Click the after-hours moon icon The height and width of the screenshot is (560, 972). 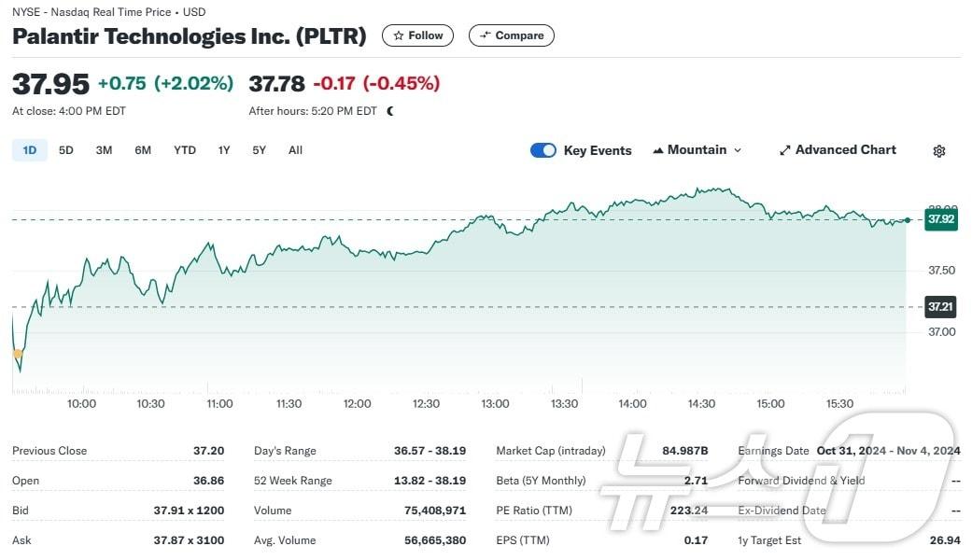click(390, 111)
